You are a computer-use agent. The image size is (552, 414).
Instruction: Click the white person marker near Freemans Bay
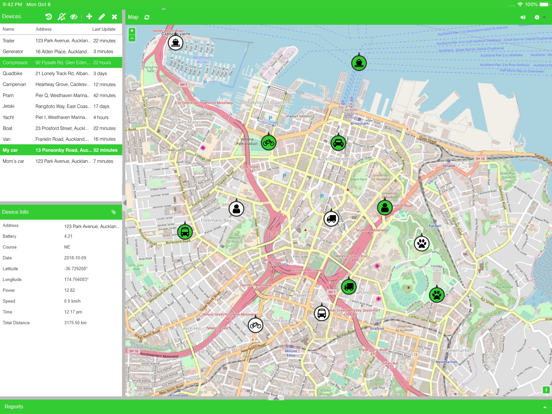236,208
